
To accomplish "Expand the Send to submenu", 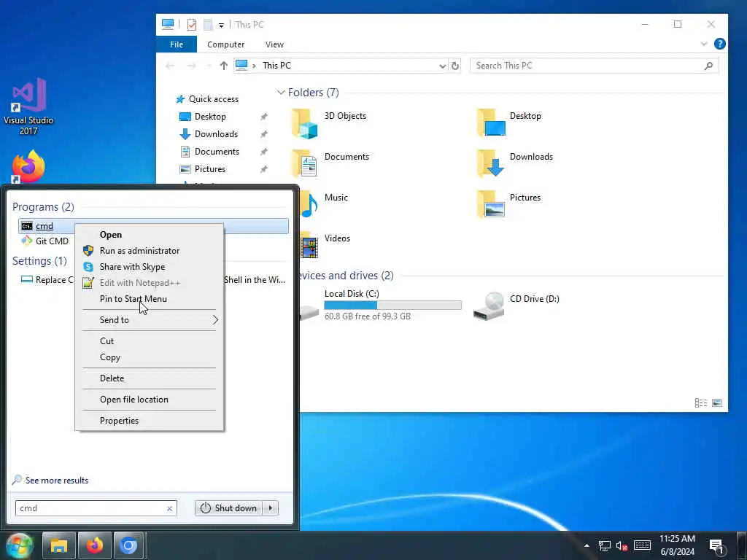I will (149, 320).
